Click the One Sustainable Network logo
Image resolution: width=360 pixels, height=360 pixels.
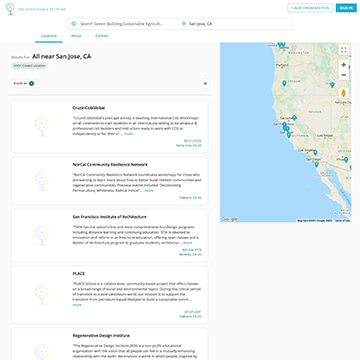point(36,9)
